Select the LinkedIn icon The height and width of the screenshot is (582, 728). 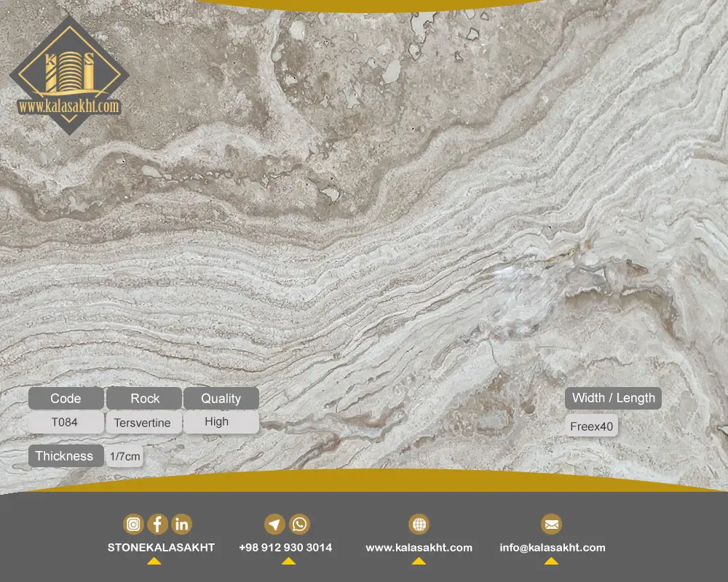181,525
